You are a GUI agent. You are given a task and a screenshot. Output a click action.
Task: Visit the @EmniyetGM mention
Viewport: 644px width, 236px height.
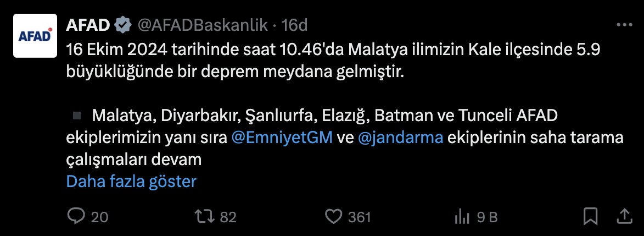(x=282, y=138)
